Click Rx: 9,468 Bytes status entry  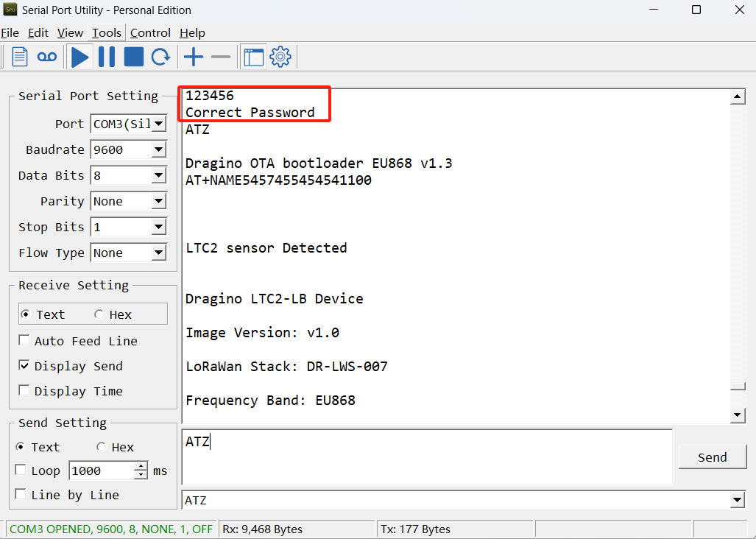tap(262, 529)
